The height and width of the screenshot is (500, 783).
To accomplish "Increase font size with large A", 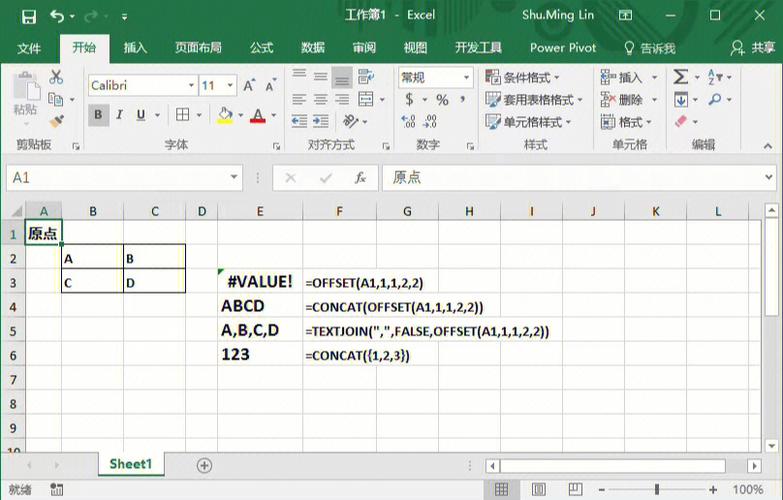I will click(x=249, y=85).
